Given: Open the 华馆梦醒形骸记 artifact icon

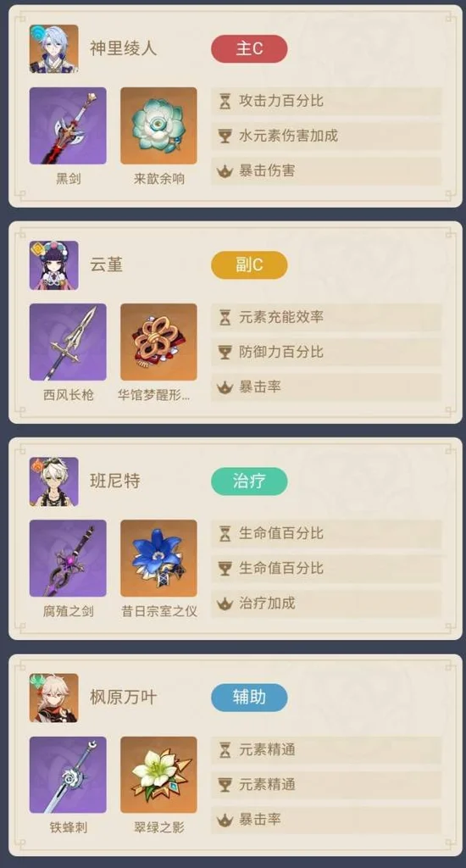Looking at the screenshot, I should coord(158,342).
